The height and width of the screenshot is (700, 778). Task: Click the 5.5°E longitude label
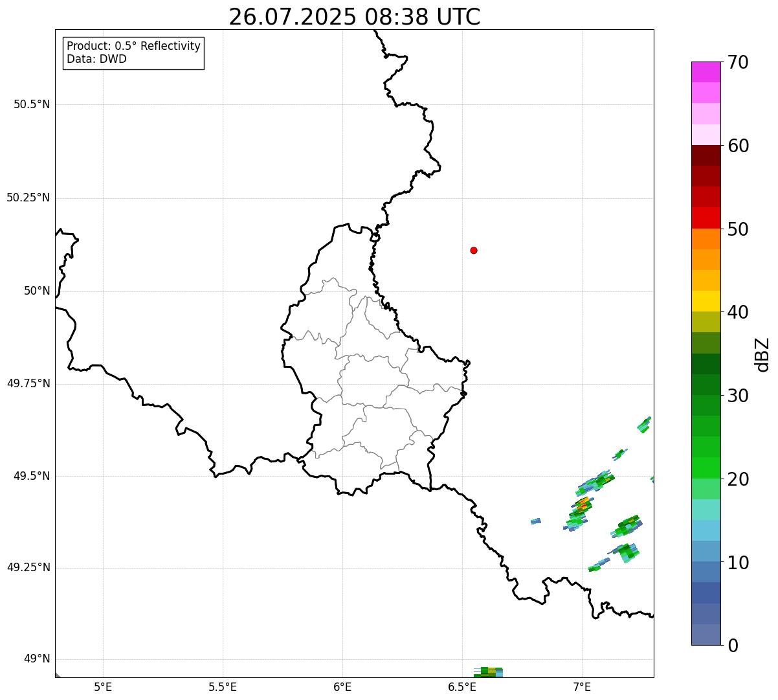(x=223, y=686)
